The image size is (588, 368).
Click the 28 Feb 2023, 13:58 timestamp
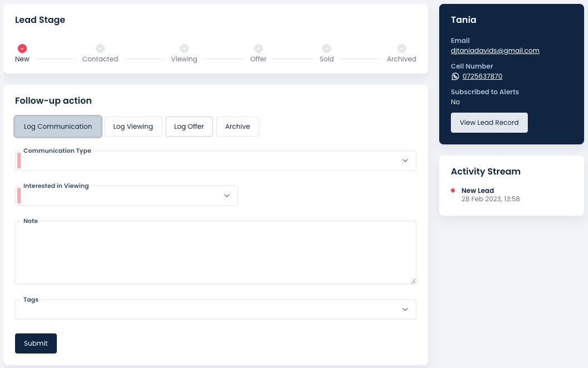tap(490, 199)
